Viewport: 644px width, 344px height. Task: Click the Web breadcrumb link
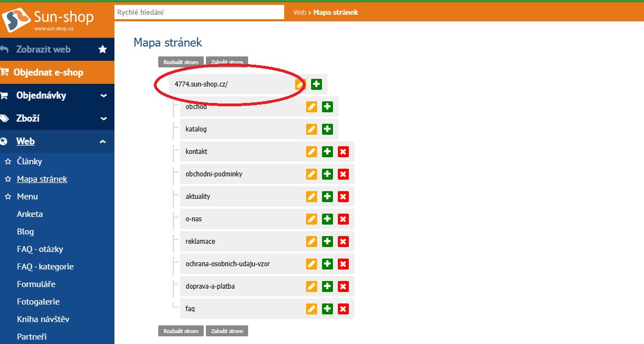pos(300,12)
